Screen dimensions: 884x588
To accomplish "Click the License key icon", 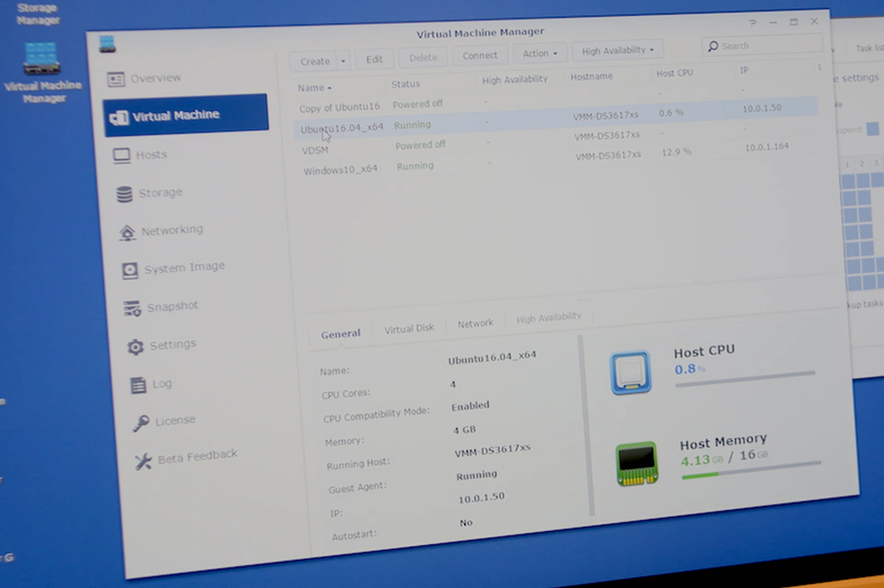I will coord(141,422).
